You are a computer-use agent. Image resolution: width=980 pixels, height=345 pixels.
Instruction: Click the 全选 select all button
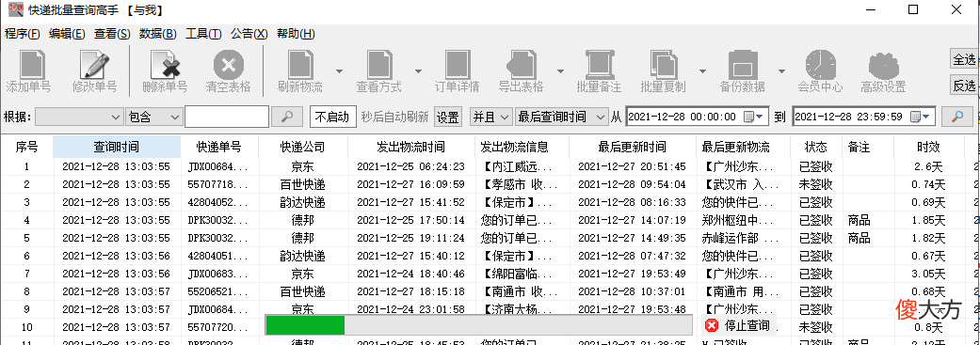964,59
